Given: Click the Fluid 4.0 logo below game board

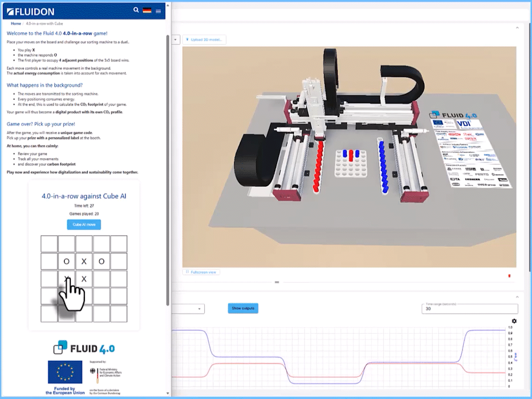Looking at the screenshot, I should coord(84,348).
